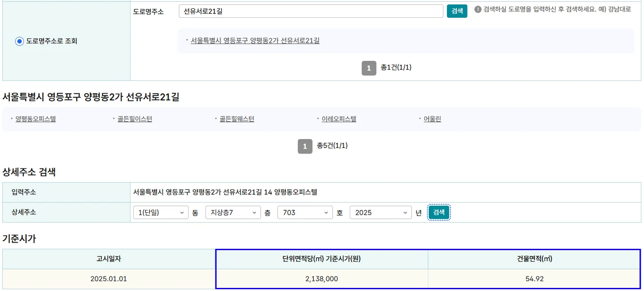Open the 서울특별시 영등포구 양평동2가 선유서로21길 result link
The image size is (644, 291).
(255, 40)
